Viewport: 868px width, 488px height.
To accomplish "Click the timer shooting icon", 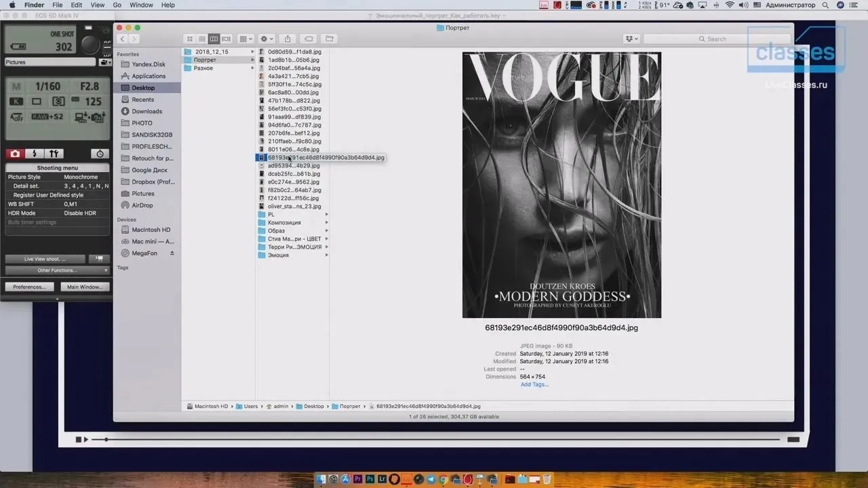I will [100, 154].
